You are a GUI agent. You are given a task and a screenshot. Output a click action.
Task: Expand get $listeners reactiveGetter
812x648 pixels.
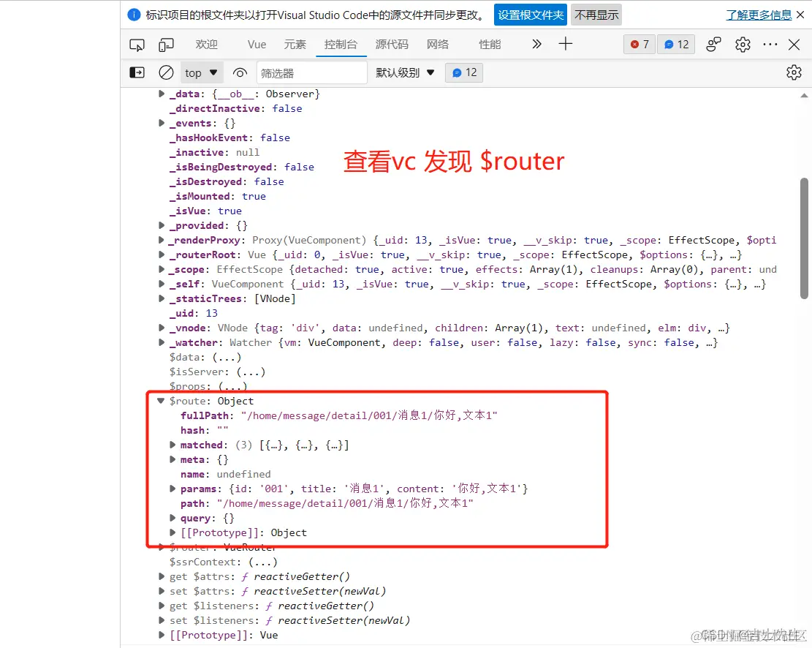162,606
